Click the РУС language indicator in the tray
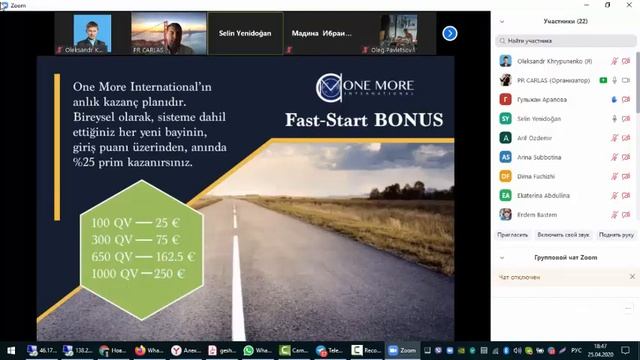 pyautogui.click(x=576, y=350)
